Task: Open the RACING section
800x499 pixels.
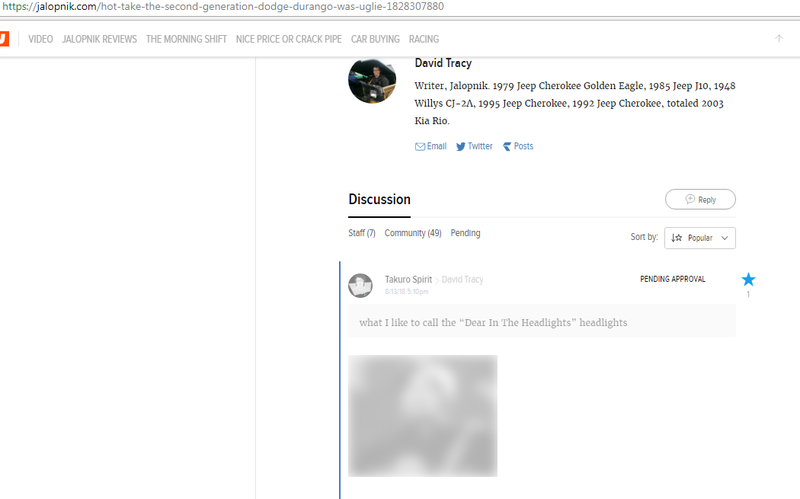Action: click(424, 39)
